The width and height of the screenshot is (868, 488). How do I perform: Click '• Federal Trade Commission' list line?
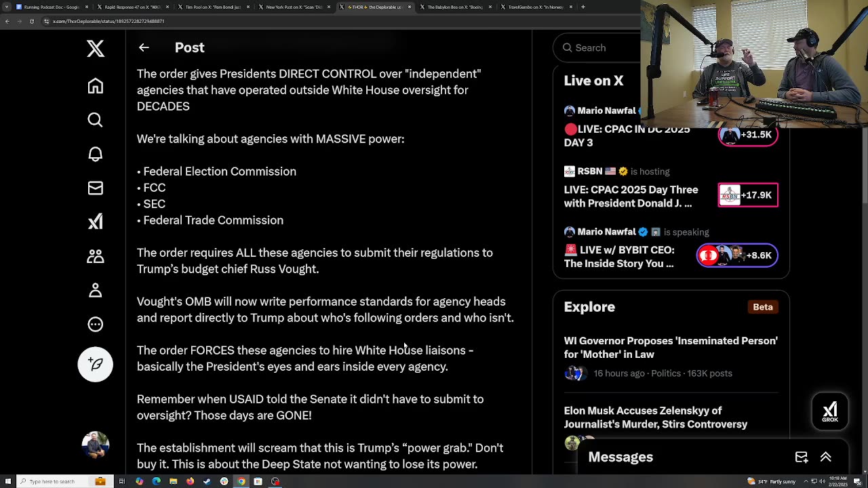[x=210, y=220]
